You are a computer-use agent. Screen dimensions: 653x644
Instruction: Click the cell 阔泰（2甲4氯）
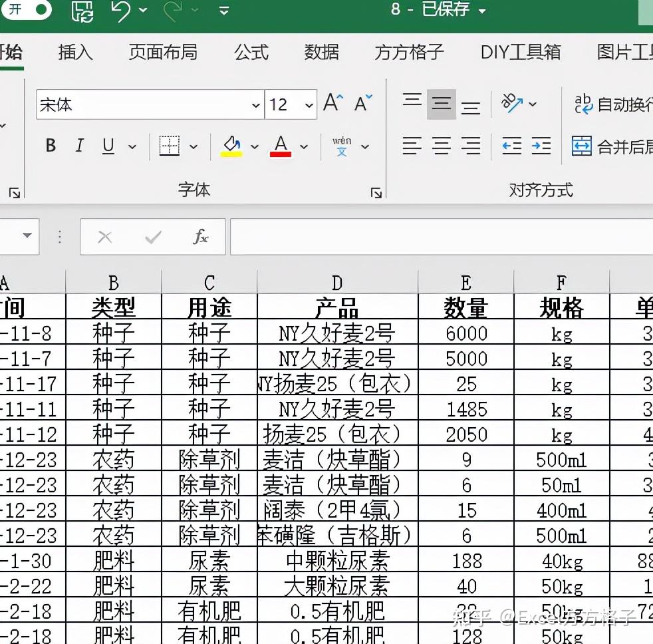337,510
